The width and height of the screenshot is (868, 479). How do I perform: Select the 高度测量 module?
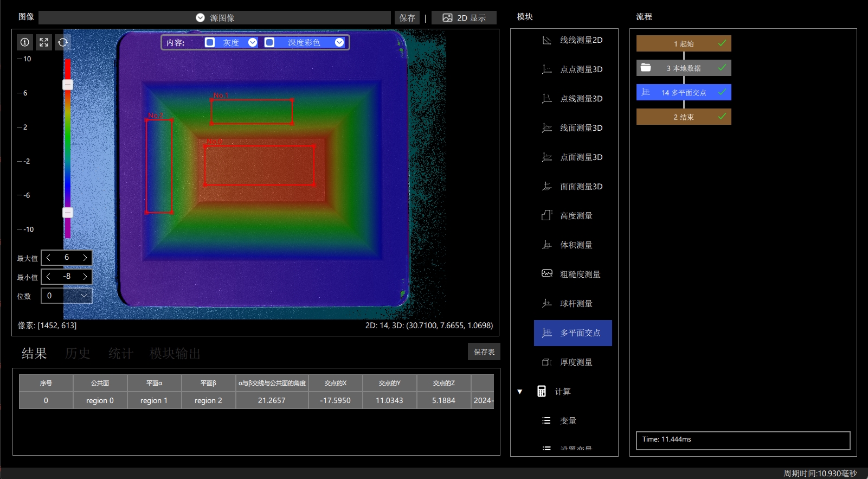point(573,216)
